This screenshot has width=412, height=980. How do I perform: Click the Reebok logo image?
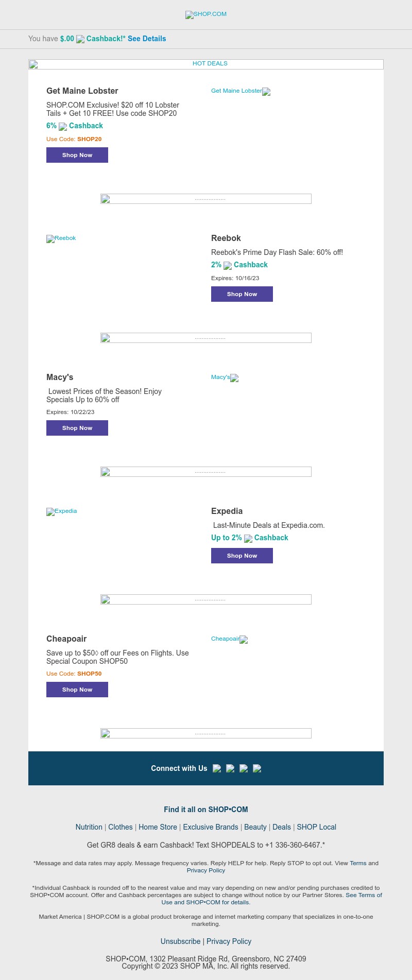[61, 238]
